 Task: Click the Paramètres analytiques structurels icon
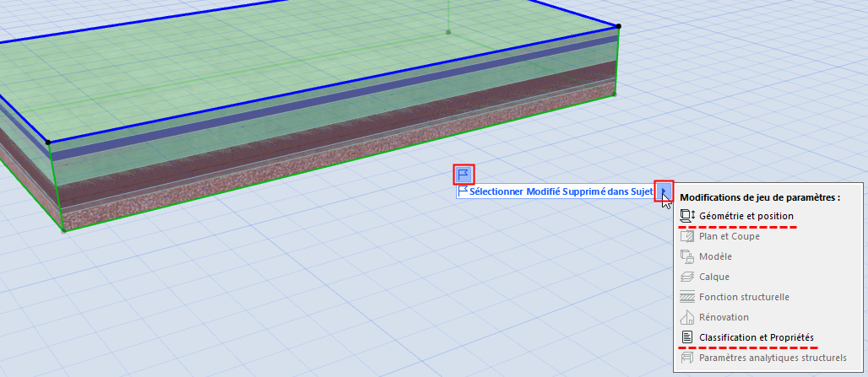click(687, 358)
